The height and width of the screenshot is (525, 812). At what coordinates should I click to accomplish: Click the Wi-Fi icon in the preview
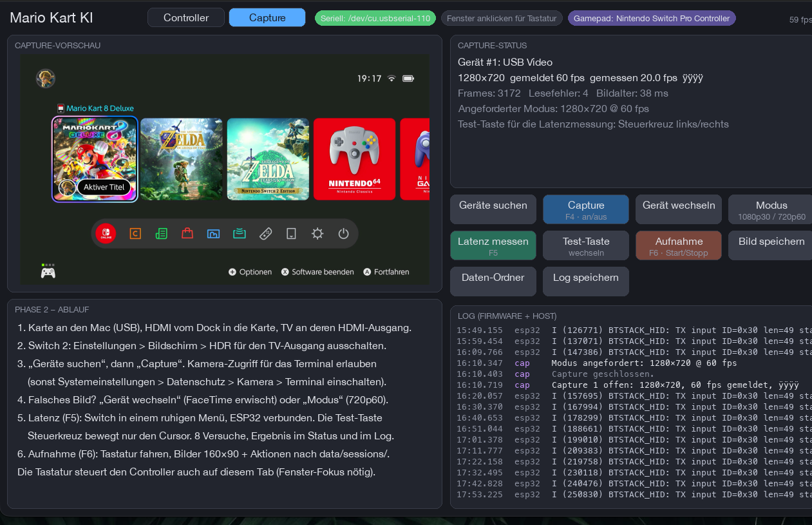(392, 79)
